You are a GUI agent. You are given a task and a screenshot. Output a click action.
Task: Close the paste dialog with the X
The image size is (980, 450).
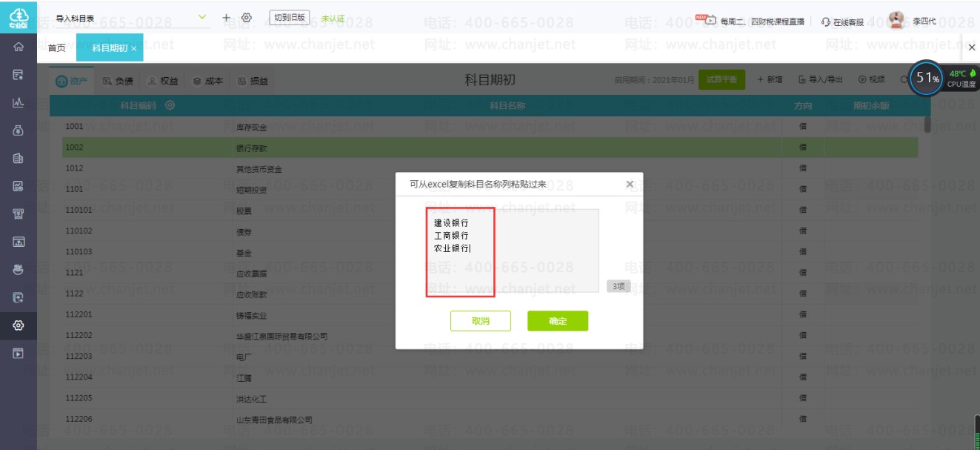coord(630,184)
